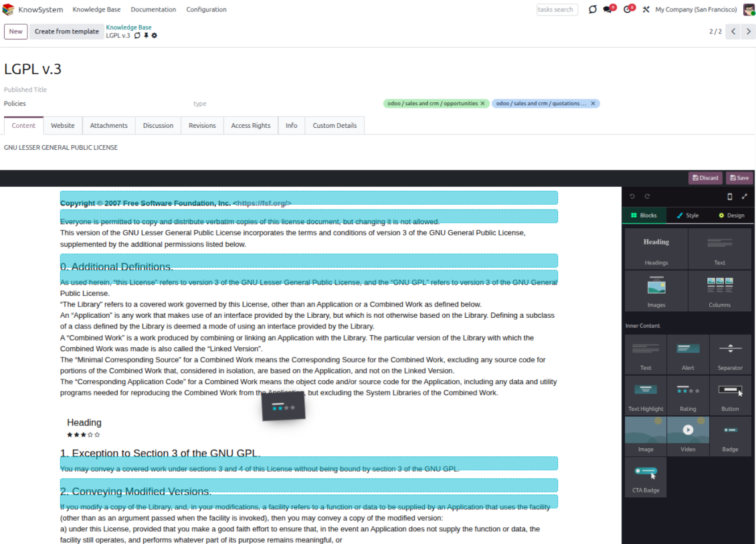Image resolution: width=756 pixels, height=544 pixels.
Task: Toggle mobile preview phone icon
Action: click(729, 197)
